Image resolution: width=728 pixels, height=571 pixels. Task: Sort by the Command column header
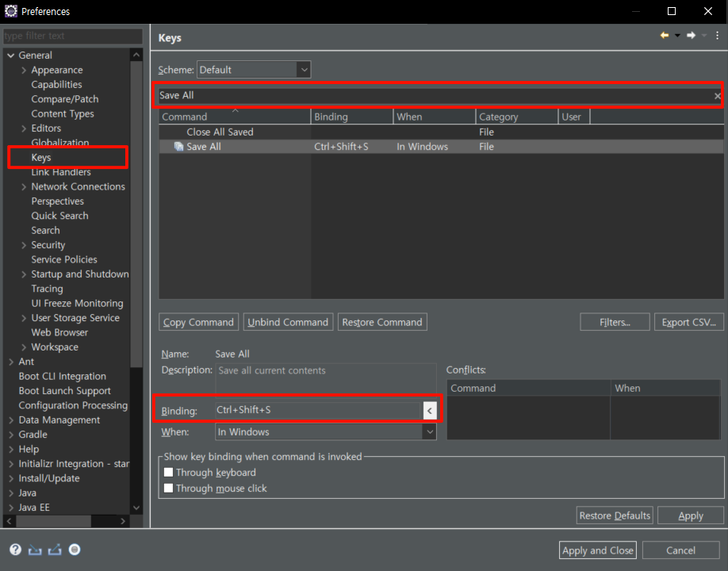[x=235, y=117]
